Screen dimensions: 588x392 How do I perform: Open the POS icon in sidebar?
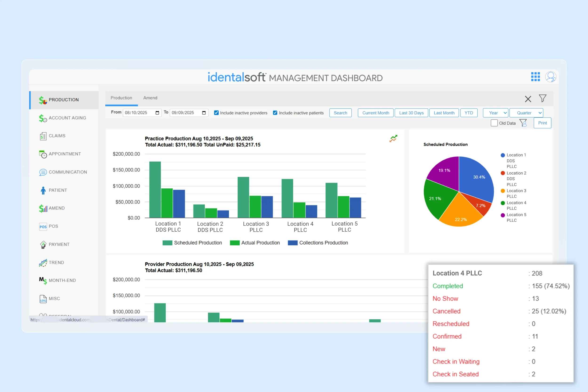point(43,226)
